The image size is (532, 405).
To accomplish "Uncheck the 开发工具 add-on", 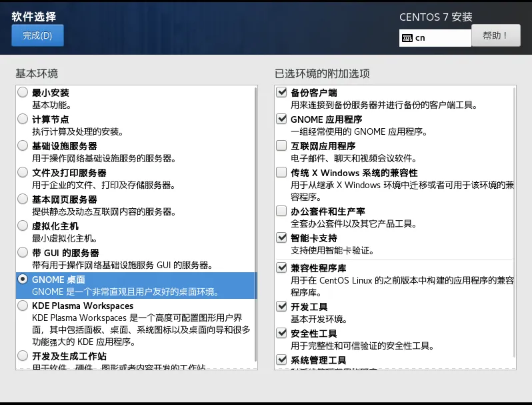I will click(281, 306).
